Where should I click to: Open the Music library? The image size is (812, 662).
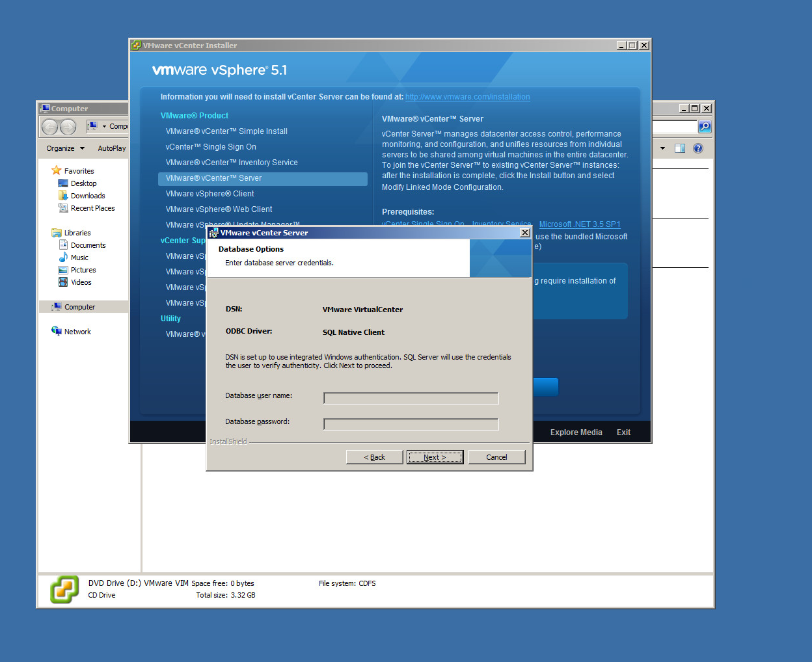tap(79, 258)
